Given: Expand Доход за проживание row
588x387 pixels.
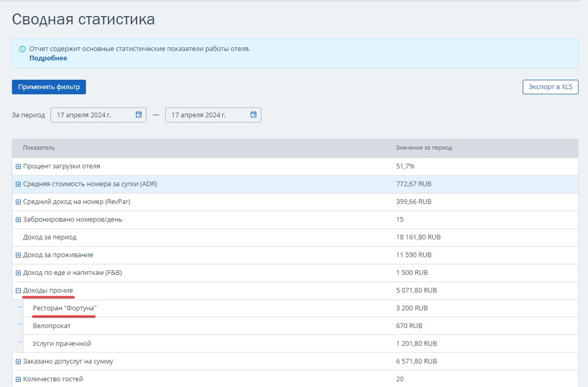Looking at the screenshot, I should click(x=18, y=255).
